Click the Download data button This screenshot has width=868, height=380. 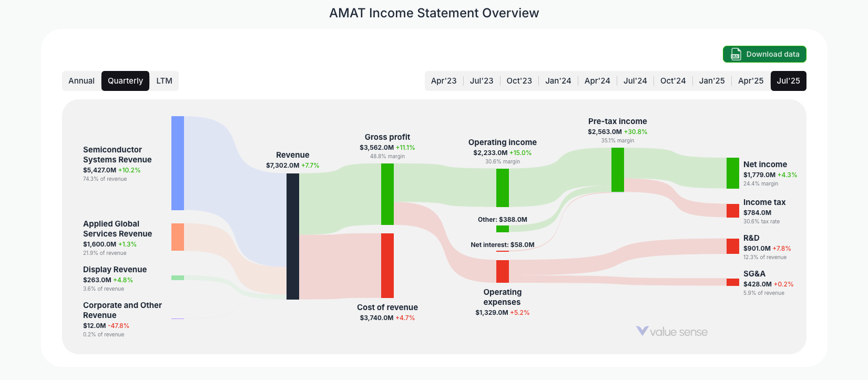click(764, 54)
